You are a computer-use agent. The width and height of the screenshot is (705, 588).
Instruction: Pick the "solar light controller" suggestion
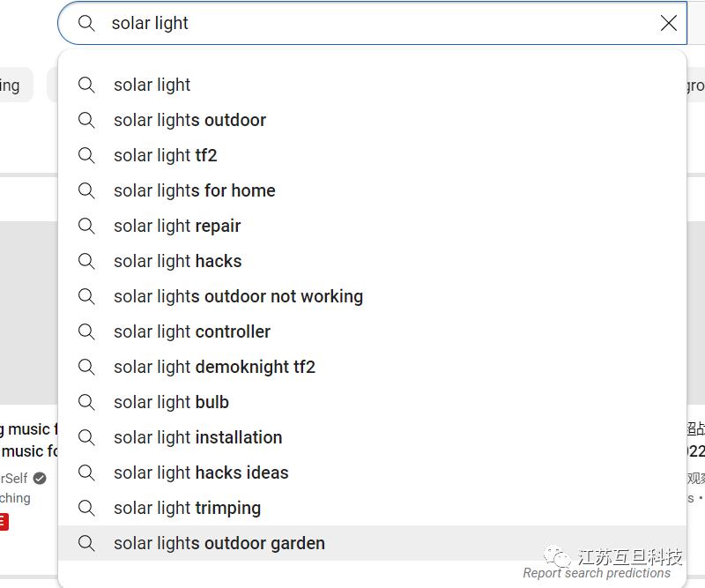tap(192, 331)
